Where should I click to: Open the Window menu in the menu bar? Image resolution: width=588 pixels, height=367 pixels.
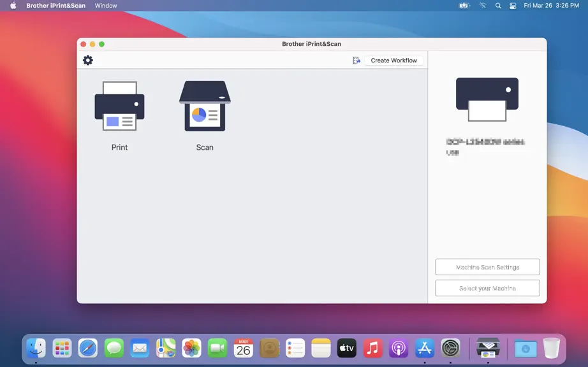(x=106, y=6)
